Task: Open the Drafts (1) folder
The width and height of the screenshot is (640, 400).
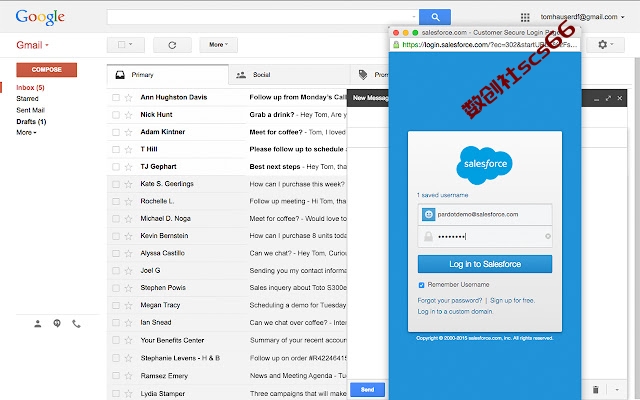Action: tap(31, 122)
